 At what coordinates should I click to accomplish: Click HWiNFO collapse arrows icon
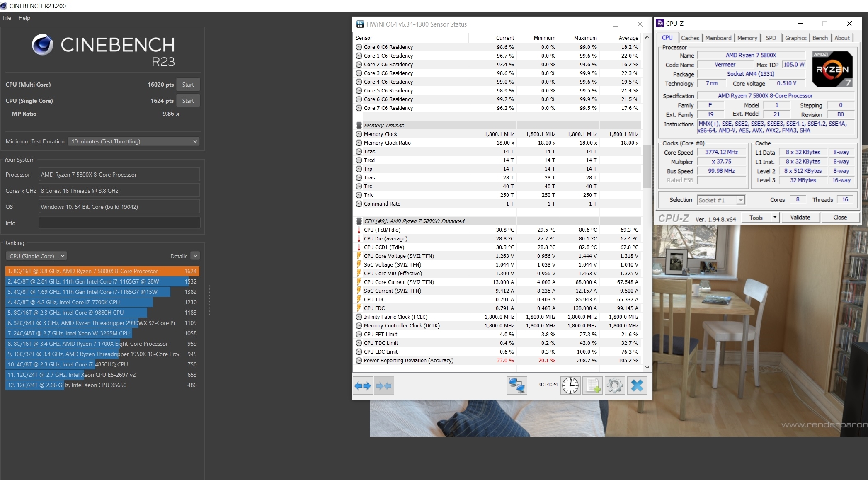tap(384, 386)
